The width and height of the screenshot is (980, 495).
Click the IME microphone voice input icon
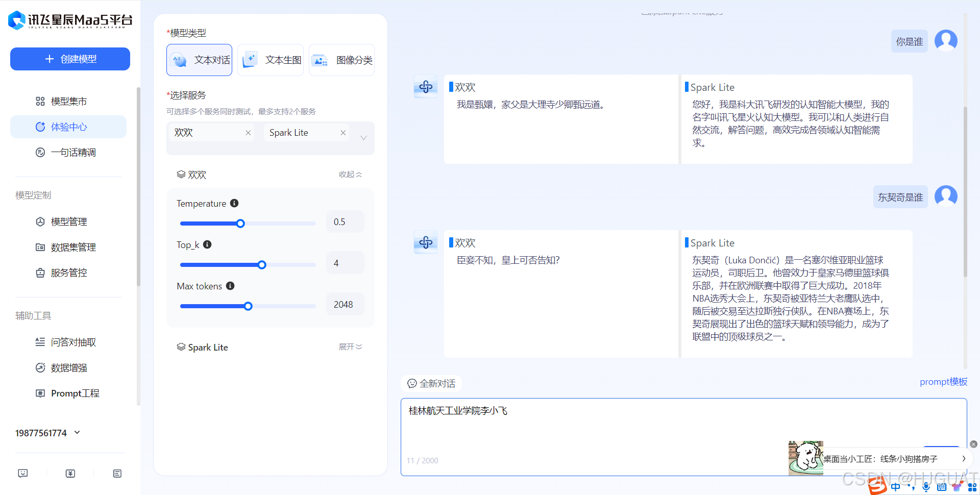click(x=926, y=487)
